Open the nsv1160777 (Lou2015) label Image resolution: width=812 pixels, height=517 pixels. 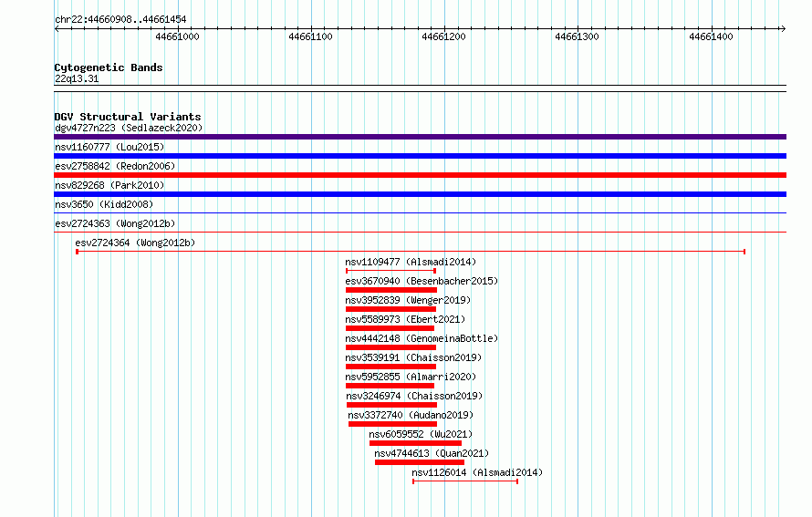coord(109,147)
